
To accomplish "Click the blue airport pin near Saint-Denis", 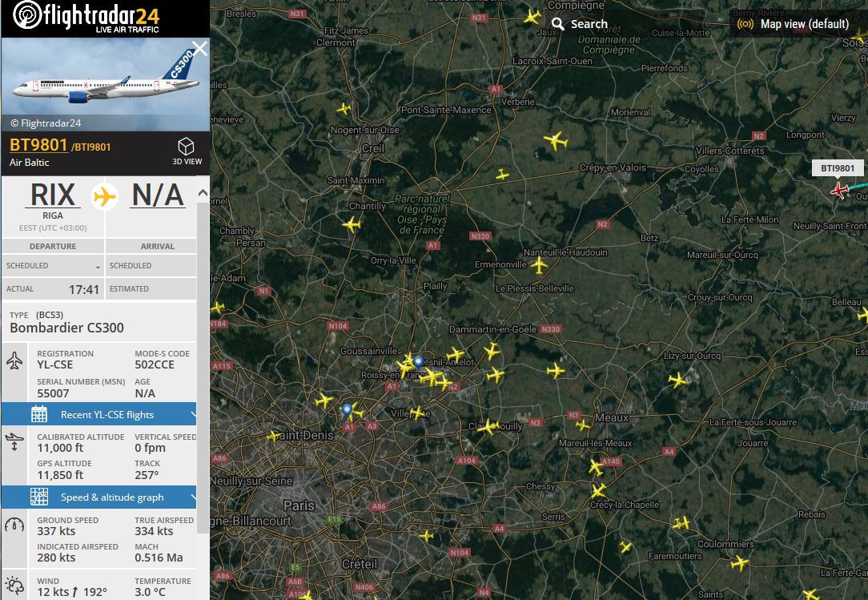I will pos(347,410).
